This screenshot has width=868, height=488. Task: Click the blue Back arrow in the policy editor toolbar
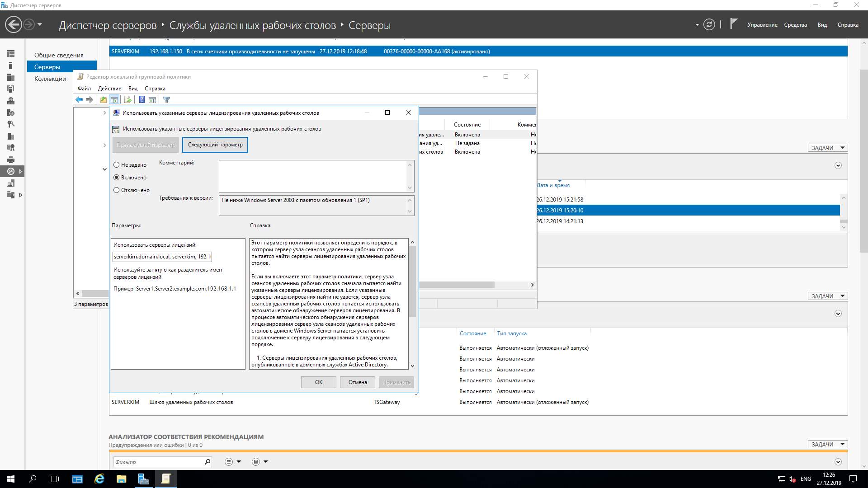(x=79, y=100)
